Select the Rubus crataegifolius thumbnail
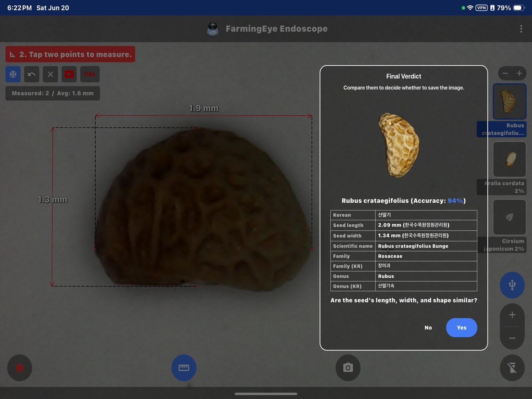532x399 pixels. [510, 101]
